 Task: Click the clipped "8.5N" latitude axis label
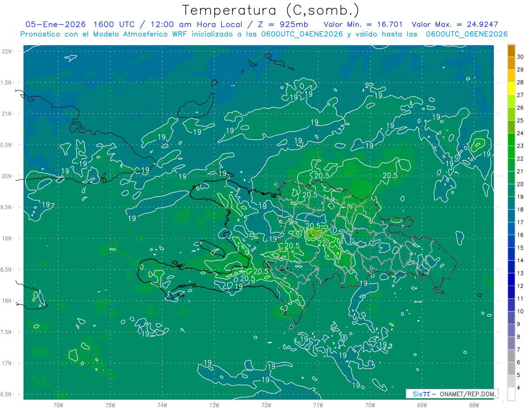[7, 270]
